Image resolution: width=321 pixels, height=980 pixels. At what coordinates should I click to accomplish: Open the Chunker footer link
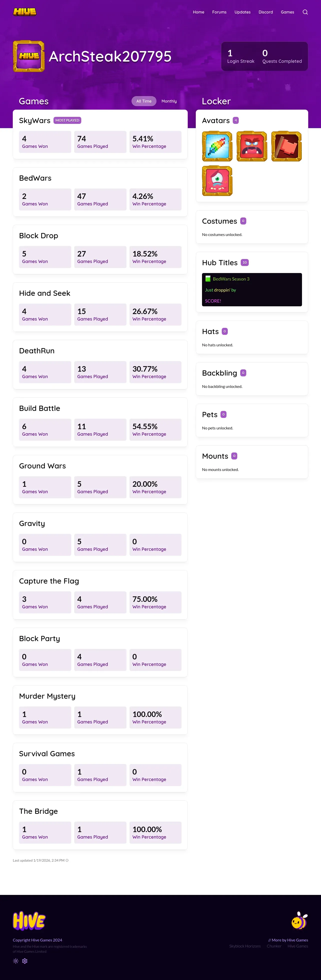click(x=274, y=946)
